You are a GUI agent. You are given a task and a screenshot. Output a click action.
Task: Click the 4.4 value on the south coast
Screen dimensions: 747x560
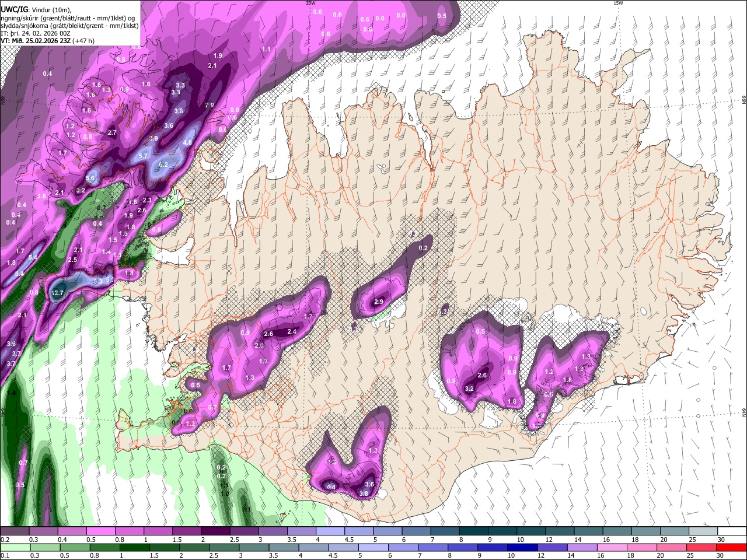pyautogui.click(x=330, y=487)
